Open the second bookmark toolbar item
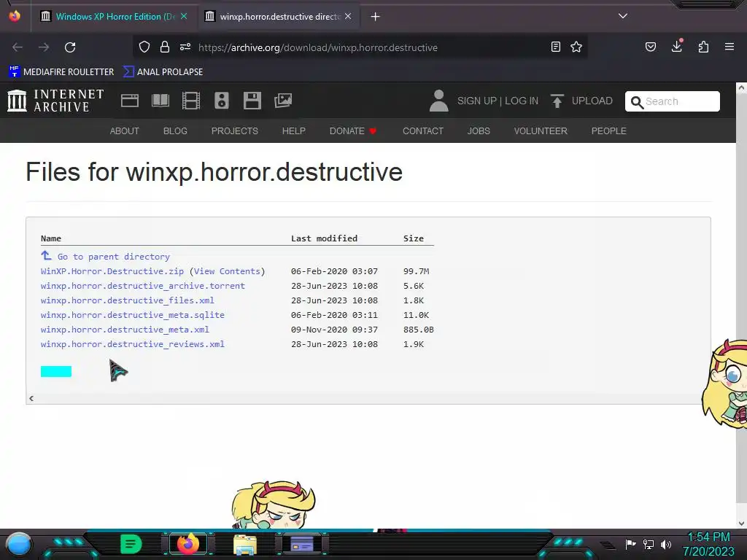The width and height of the screenshot is (747, 560). pos(163,72)
